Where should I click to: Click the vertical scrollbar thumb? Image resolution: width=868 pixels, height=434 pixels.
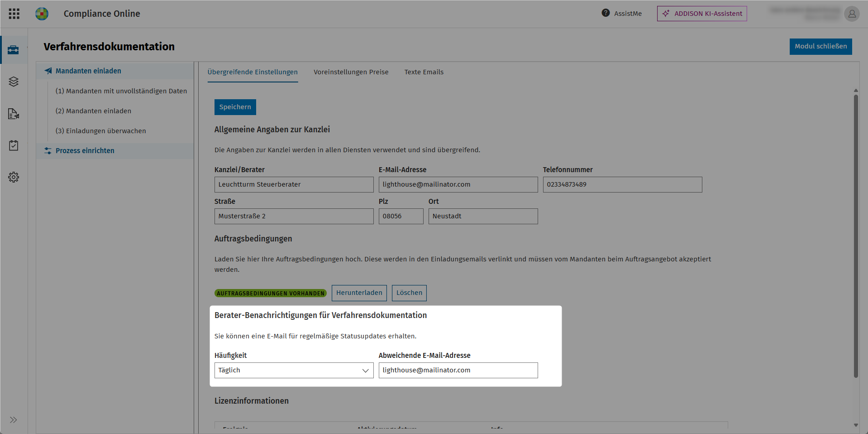856,236
